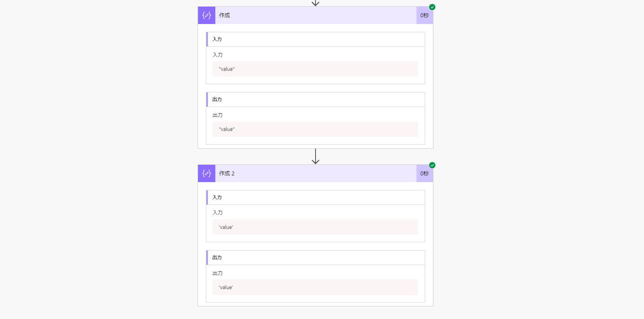644x319 pixels.
Task: Select the 'value' output field of 作成 2
Action: coord(316,287)
